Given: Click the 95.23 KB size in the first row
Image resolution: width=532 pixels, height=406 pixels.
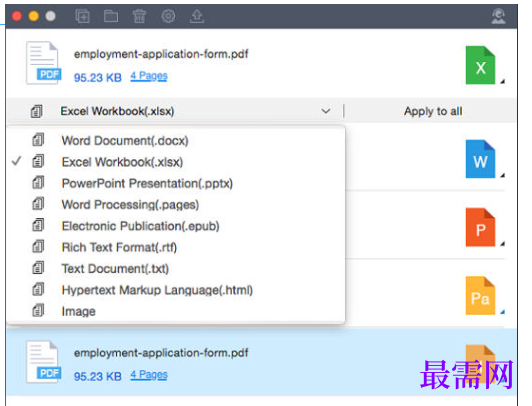Looking at the screenshot, I should coord(98,78).
